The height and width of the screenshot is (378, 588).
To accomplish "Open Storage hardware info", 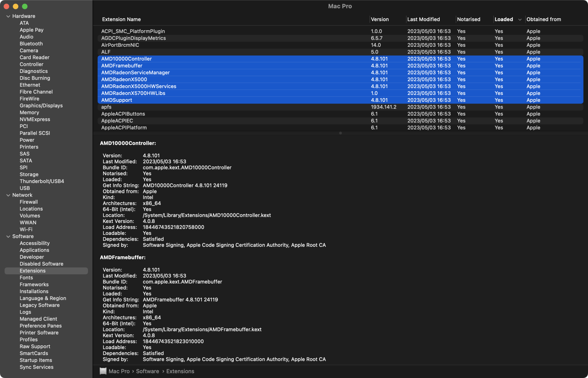I will pyautogui.click(x=29, y=174).
